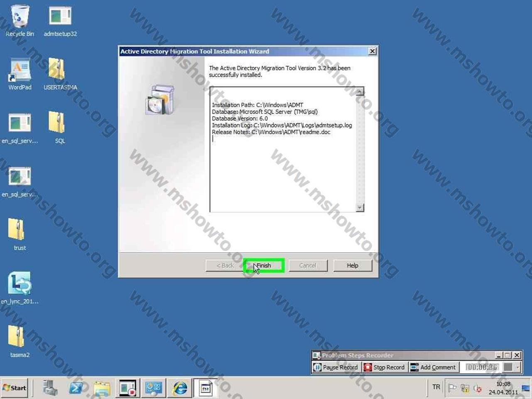
Task: Open Windows PowerShell from the taskbar
Action: click(x=76, y=388)
